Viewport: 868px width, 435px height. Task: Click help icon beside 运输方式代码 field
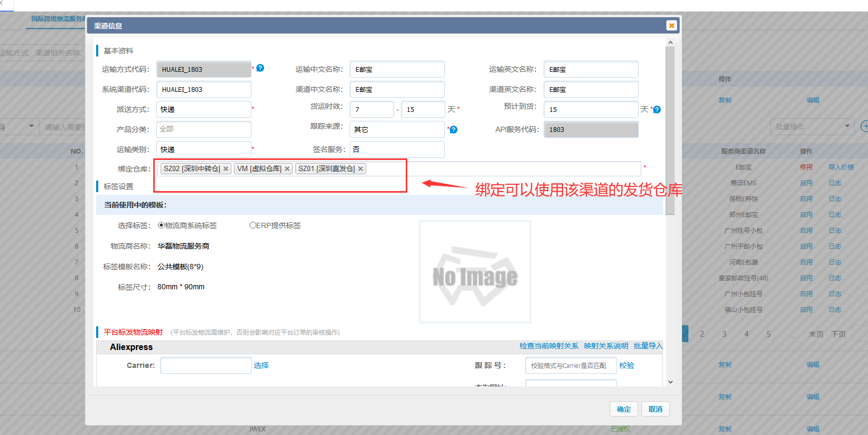(260, 68)
